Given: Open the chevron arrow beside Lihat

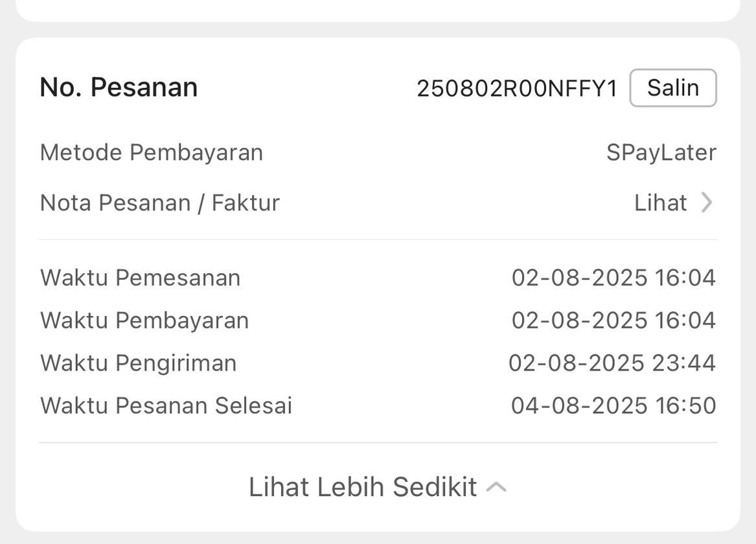Looking at the screenshot, I should coord(707,203).
